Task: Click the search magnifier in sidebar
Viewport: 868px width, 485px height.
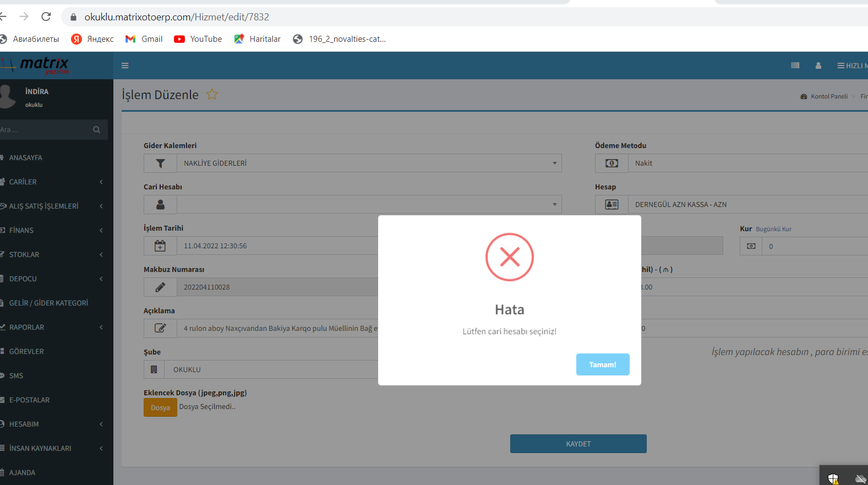Action: click(x=97, y=130)
